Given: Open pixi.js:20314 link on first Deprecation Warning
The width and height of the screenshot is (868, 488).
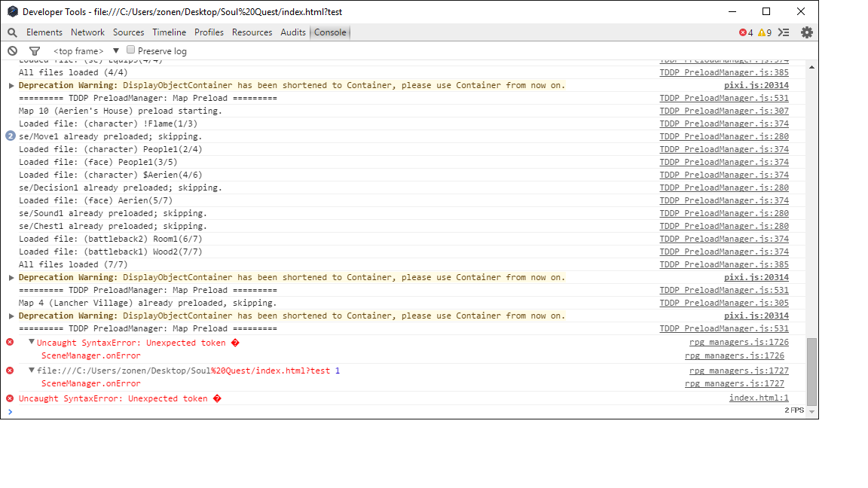Looking at the screenshot, I should (756, 85).
